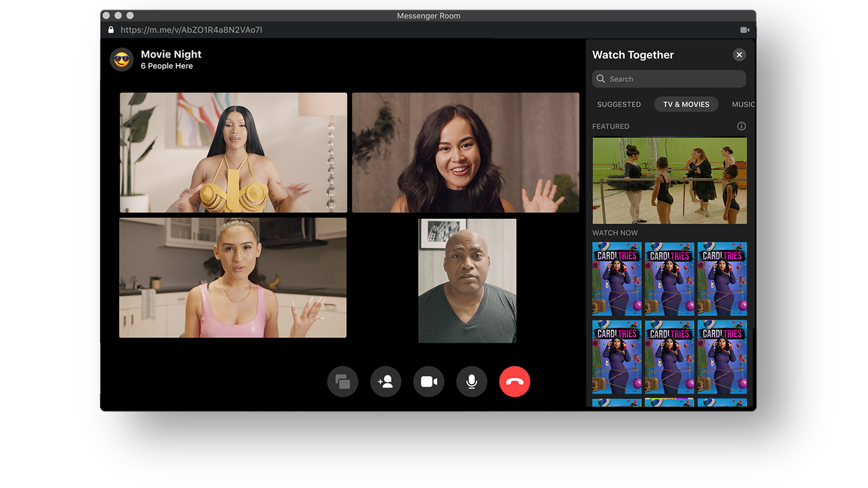Select first Cardi Tries thumbnail in Watch Now
The image size is (868, 488).
[617, 279]
